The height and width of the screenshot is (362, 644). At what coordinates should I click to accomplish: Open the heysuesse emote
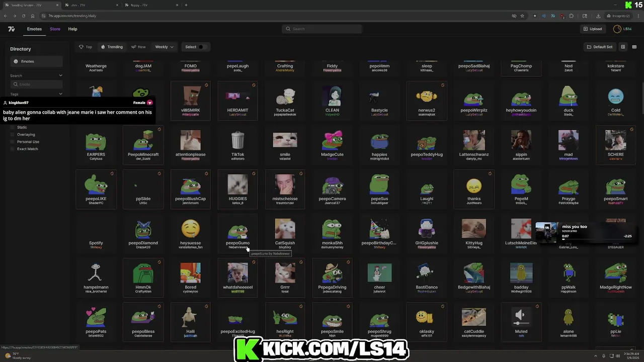(x=190, y=233)
